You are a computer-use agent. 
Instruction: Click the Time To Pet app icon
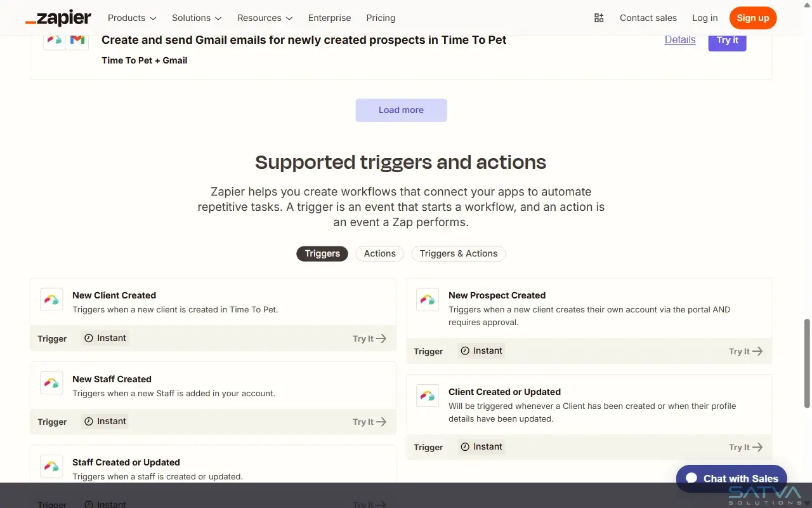[x=55, y=39]
